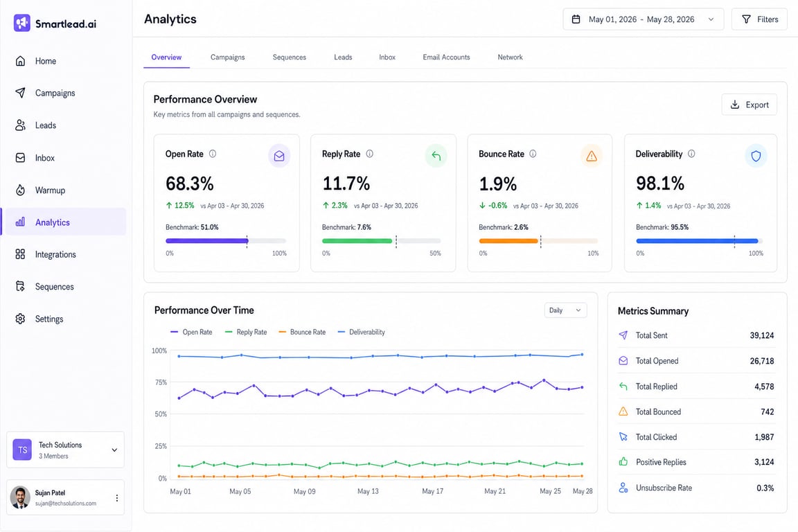This screenshot has width=798, height=532.
Task: Switch to the Network tab
Action: (510, 57)
